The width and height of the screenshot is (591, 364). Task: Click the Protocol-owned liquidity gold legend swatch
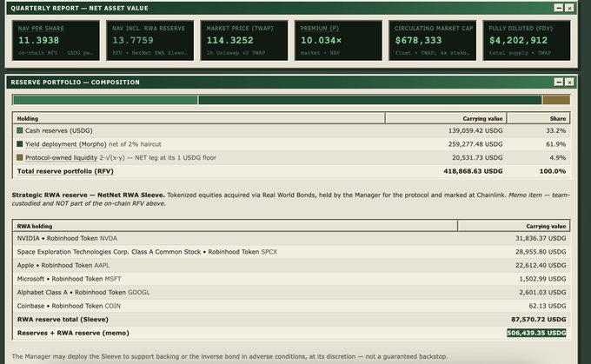coord(20,157)
